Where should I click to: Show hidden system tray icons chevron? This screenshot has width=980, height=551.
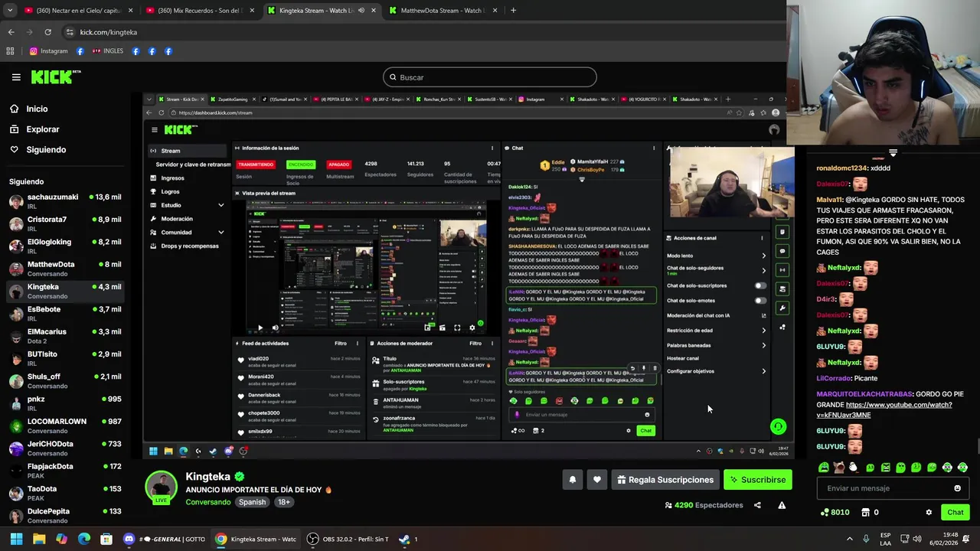(x=849, y=539)
